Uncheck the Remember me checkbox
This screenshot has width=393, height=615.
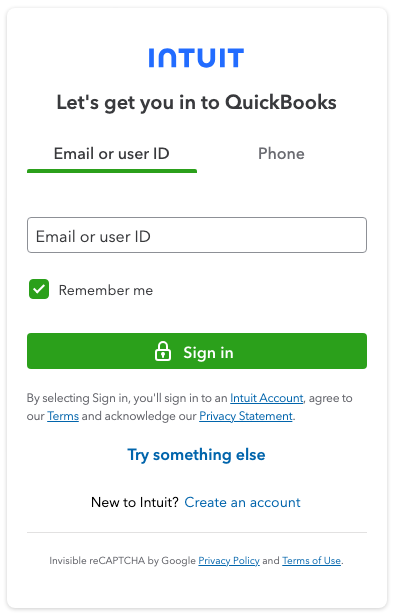pos(39,289)
